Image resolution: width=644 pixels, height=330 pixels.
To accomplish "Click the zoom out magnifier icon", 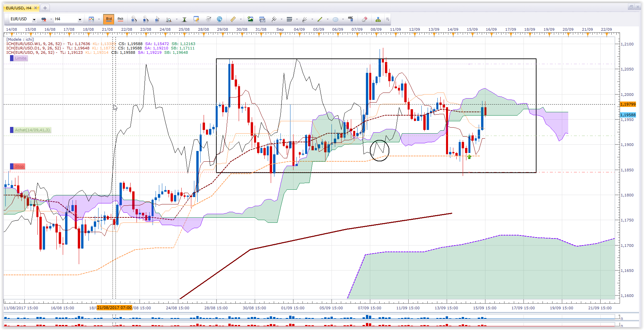I will [x=146, y=19].
